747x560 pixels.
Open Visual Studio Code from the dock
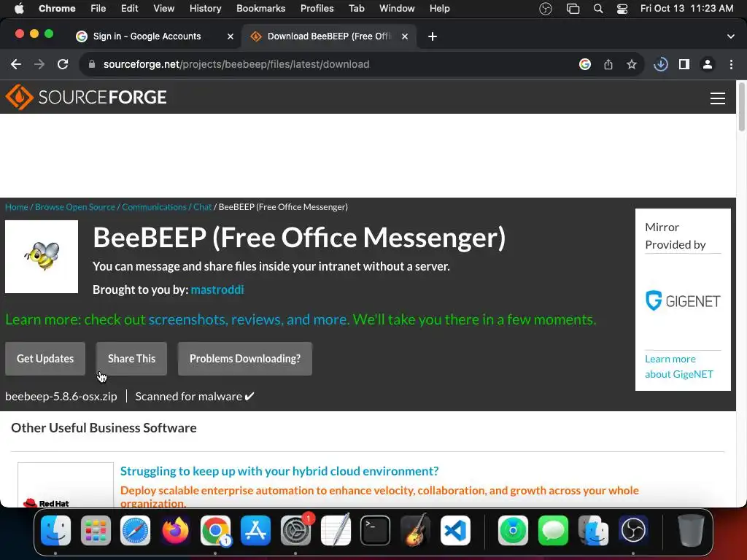pyautogui.click(x=455, y=531)
